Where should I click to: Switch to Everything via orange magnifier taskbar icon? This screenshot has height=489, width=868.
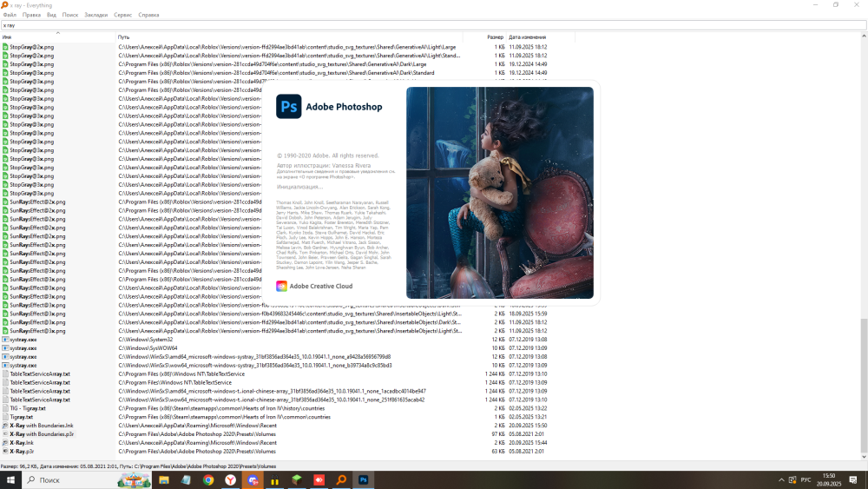341,480
